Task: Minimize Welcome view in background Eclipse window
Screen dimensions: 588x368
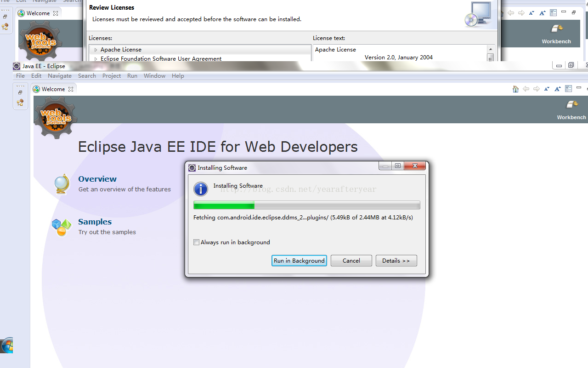Action: coord(563,12)
